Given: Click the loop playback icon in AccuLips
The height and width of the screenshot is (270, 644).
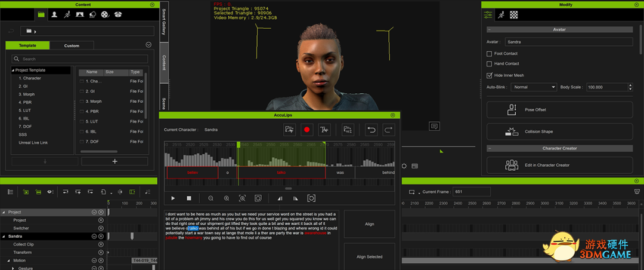Looking at the screenshot, I should tap(311, 198).
